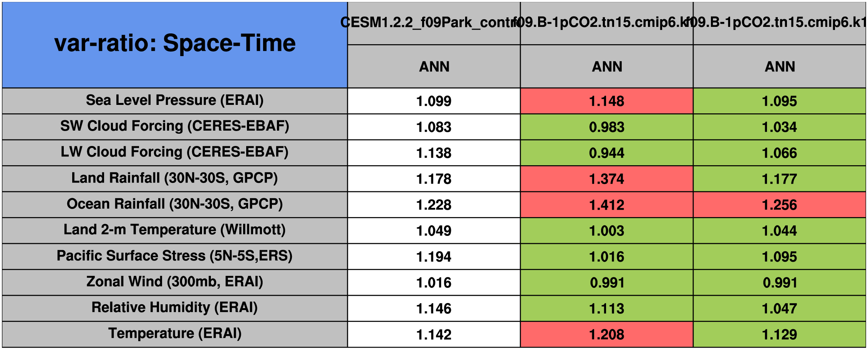The image size is (868, 350).
Task: Select the green cell with value 0.983
Action: [606, 127]
